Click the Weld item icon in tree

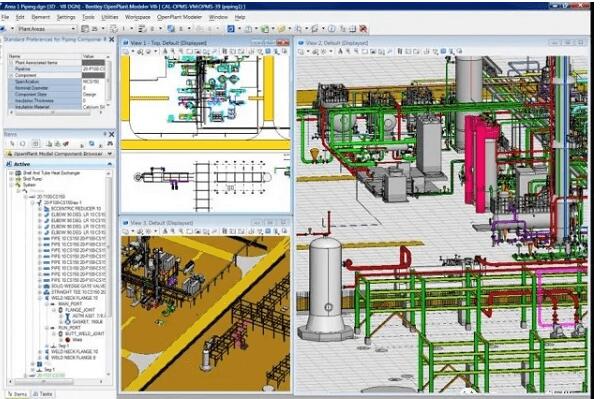(x=68, y=340)
